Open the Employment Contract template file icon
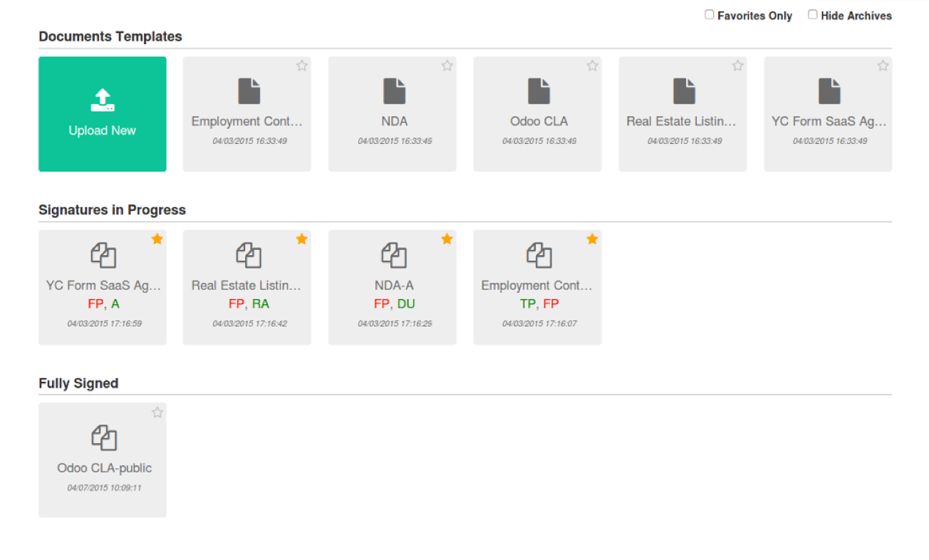The image size is (929, 560). pyautogui.click(x=249, y=91)
